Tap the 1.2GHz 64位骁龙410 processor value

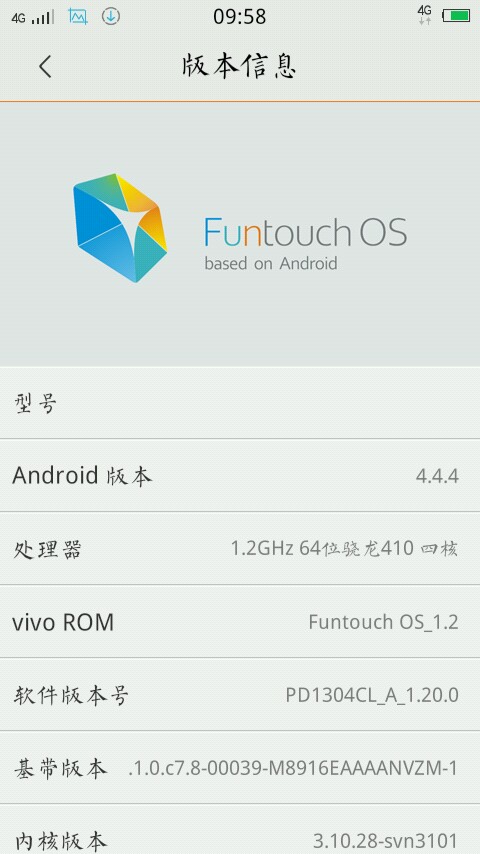344,548
